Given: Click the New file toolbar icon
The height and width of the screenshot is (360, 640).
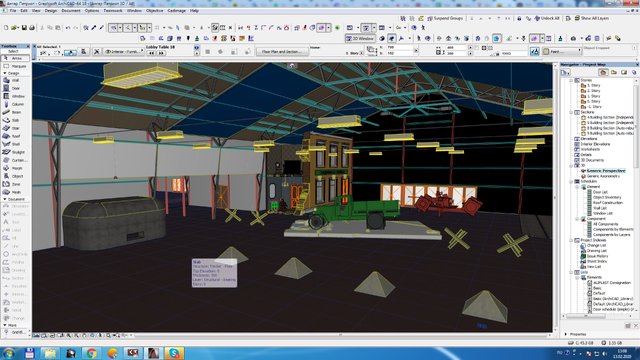Looking at the screenshot, I should pyautogui.click(x=6, y=28).
